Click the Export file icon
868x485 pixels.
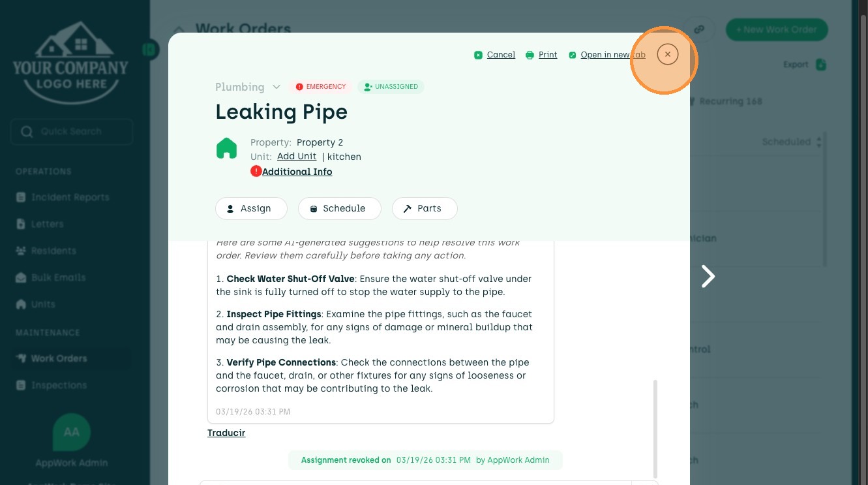pyautogui.click(x=821, y=65)
